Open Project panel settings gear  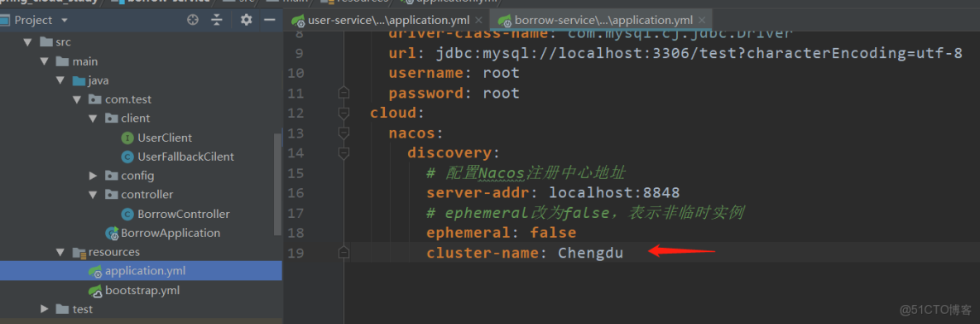(247, 20)
